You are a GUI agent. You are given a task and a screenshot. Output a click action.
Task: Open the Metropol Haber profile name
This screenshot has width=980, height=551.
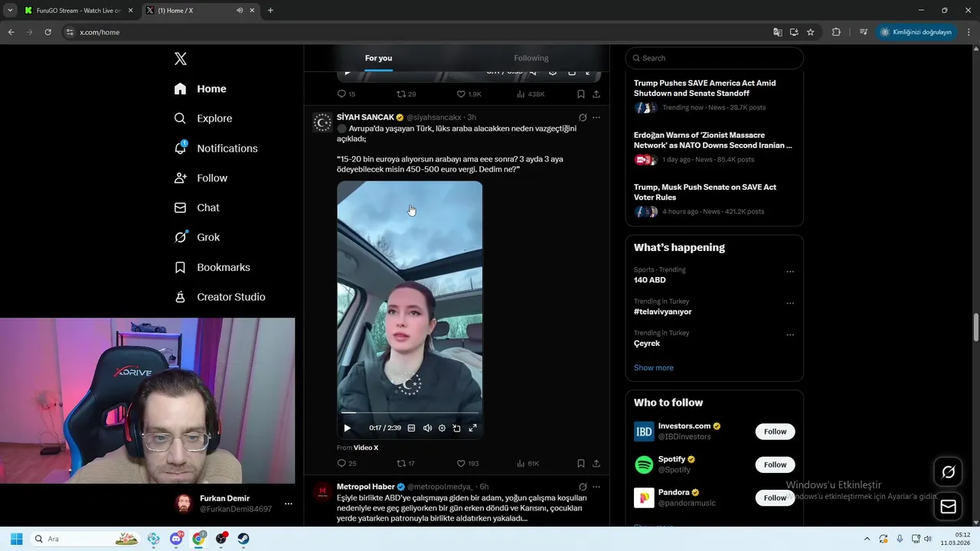(x=366, y=487)
